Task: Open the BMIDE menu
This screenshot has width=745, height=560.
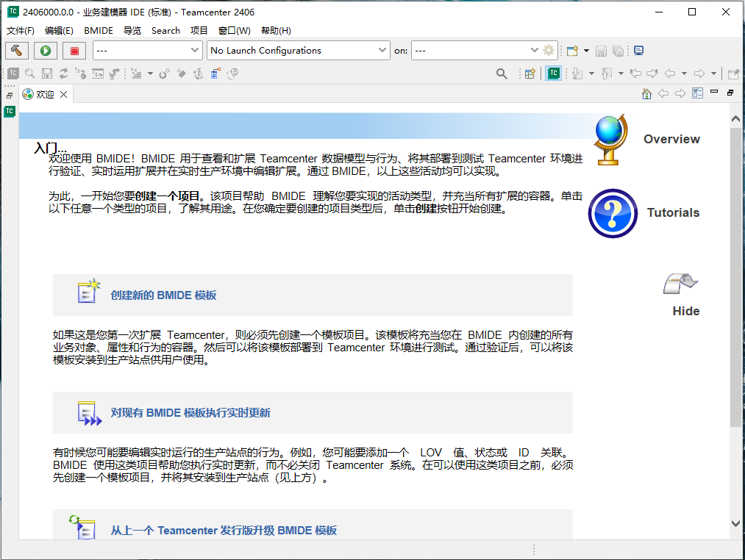Action: coord(99,30)
